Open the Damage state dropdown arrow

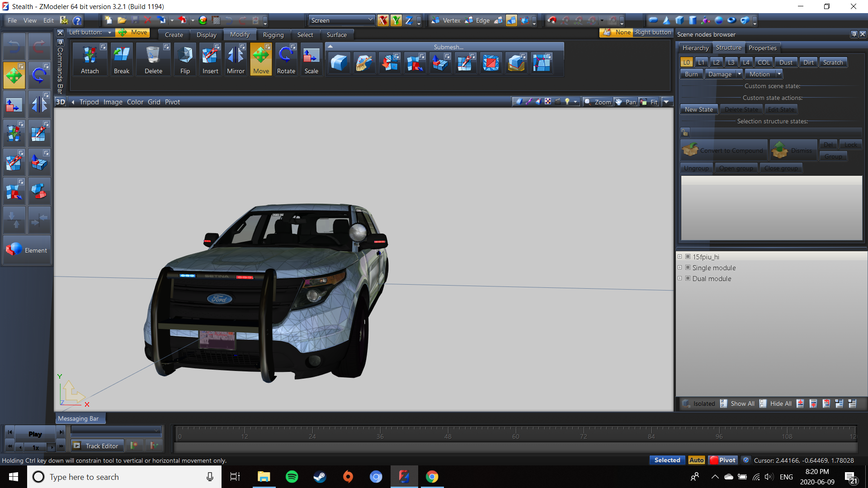coord(739,74)
